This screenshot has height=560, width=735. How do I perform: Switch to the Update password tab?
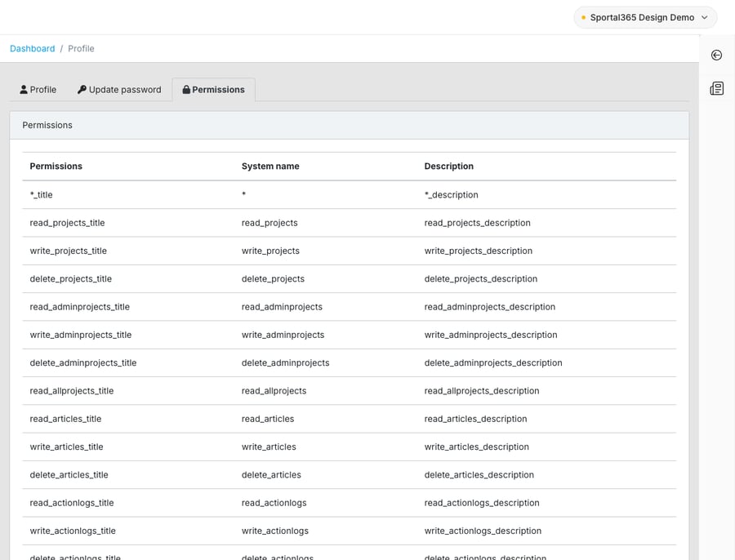pos(119,90)
